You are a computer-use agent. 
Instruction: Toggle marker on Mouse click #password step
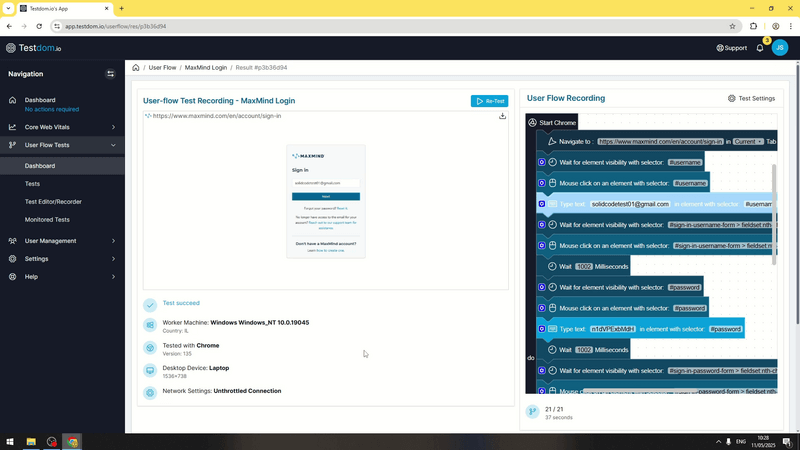point(542,308)
